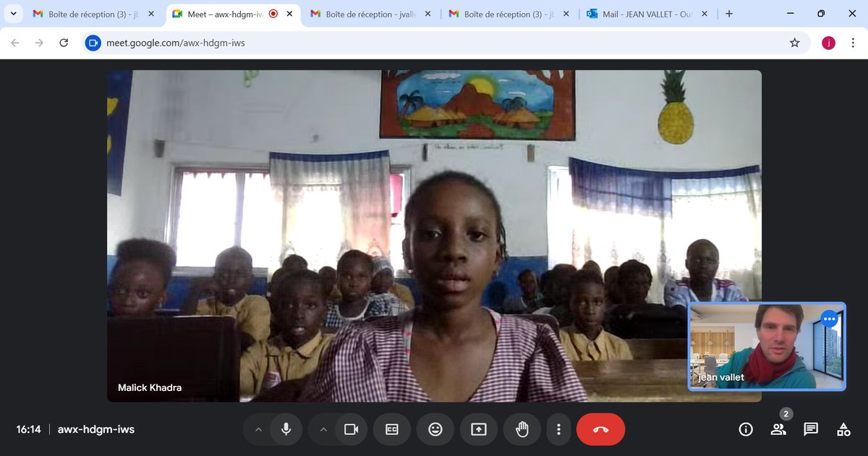The image size is (868, 456).
Task: Close the Outlook Mail - JEAN VALLET tab
Action: pos(705,14)
